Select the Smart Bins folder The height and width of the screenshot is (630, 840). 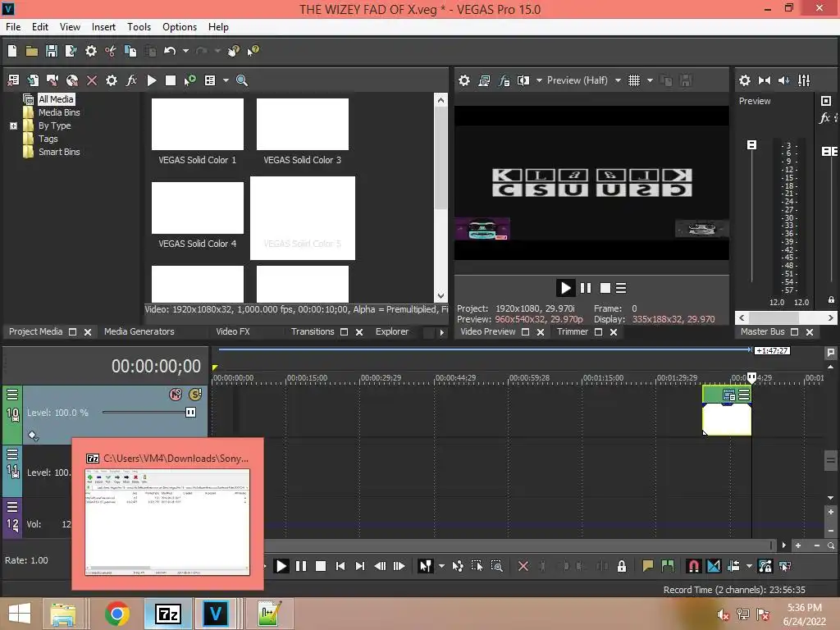pos(59,152)
